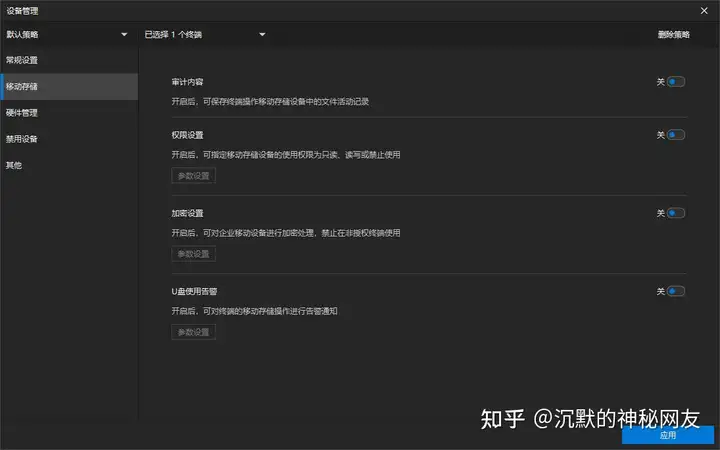Open the 硬件管理 section
Screen dimensions: 720x450
click(x=69, y=113)
